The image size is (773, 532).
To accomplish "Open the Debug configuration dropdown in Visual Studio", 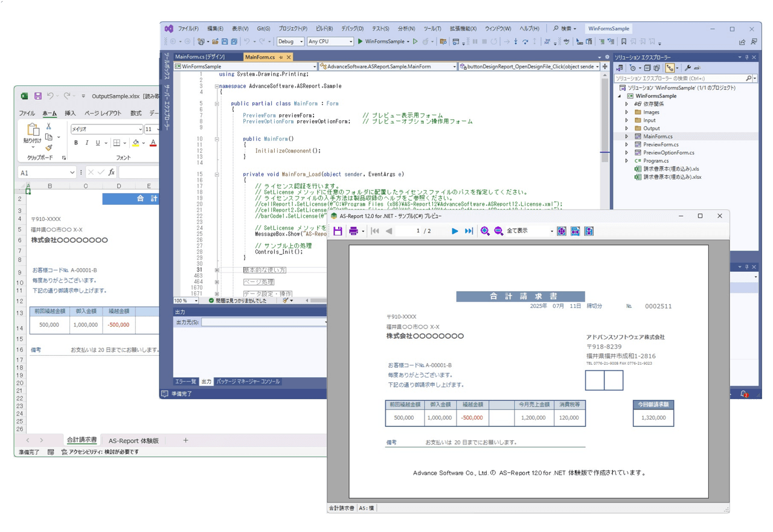I will (290, 42).
